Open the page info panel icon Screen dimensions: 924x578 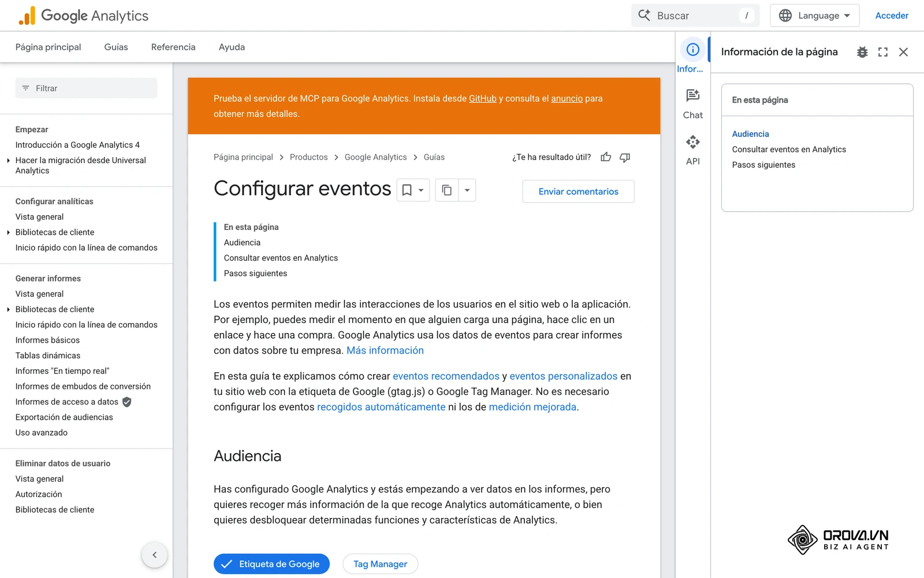[692, 50]
